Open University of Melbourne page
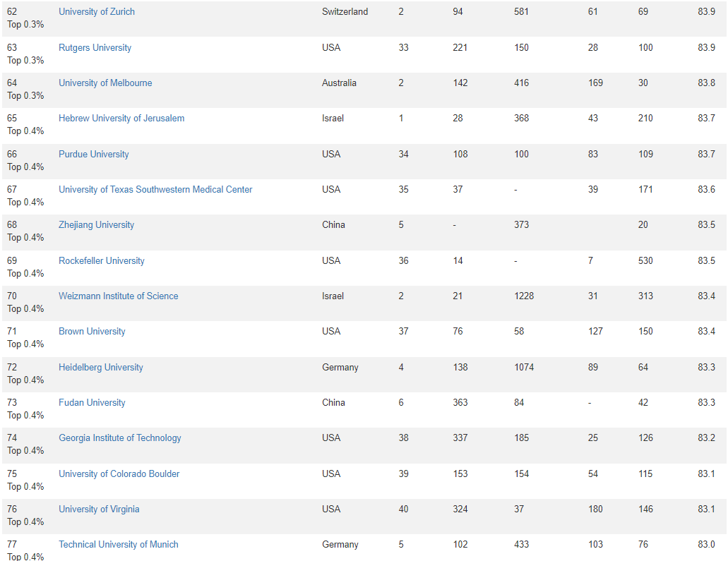The height and width of the screenshot is (561, 728). coord(105,83)
